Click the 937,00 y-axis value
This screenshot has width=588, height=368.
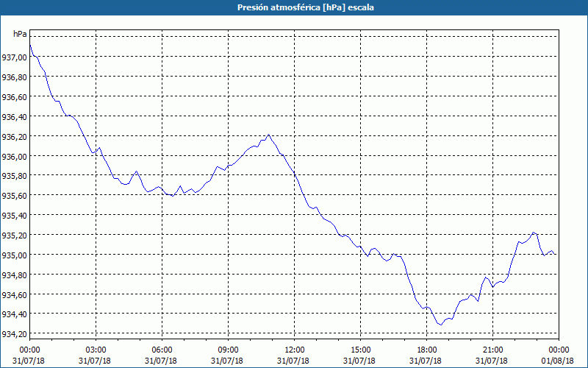[14, 57]
